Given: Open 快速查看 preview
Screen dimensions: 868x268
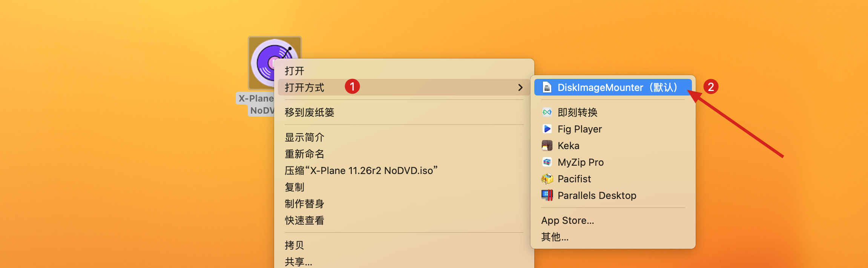Looking at the screenshot, I should click(305, 220).
